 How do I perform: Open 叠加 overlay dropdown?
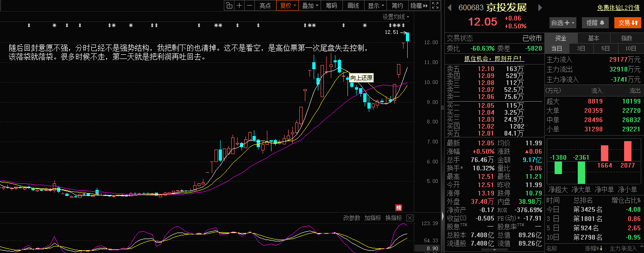pos(310,6)
